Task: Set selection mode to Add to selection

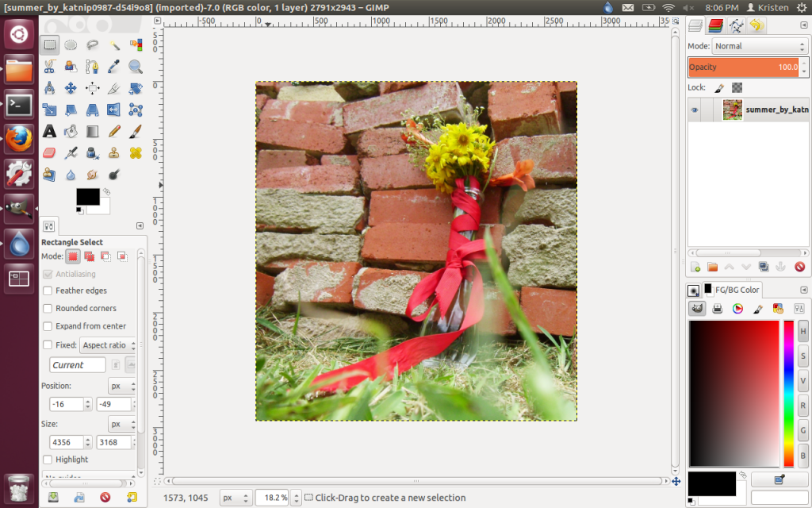Action: pyautogui.click(x=89, y=256)
